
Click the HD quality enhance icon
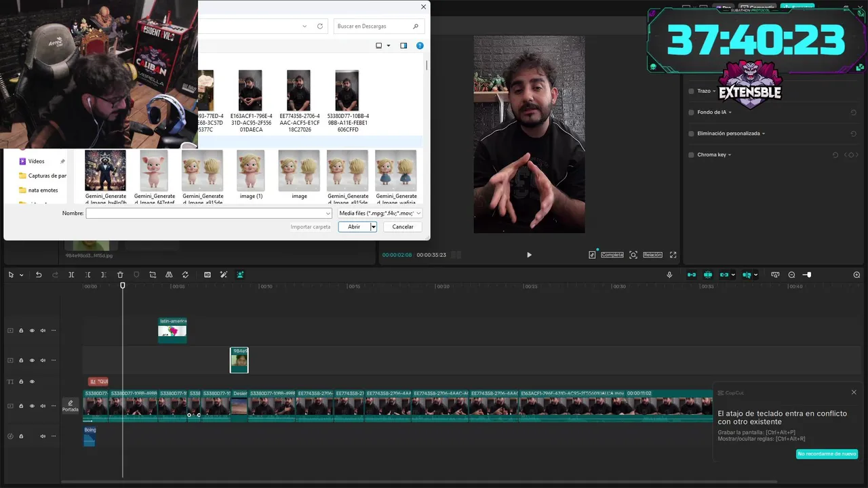[207, 274]
